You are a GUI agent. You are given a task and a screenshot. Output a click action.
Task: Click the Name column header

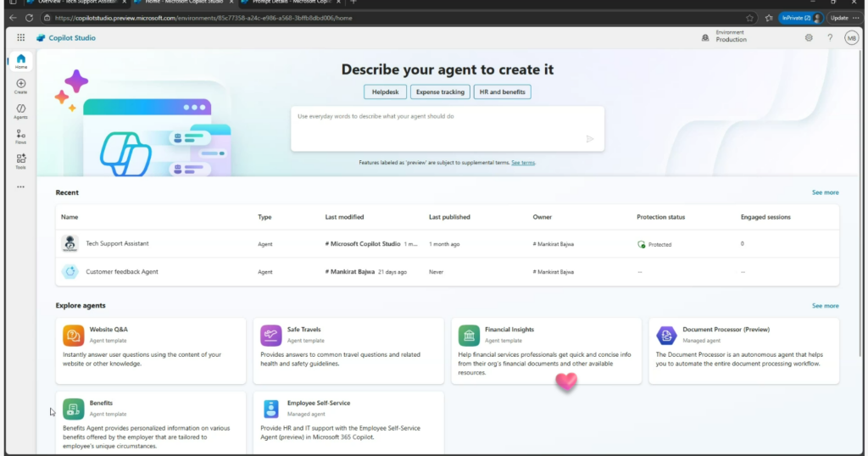70,217
